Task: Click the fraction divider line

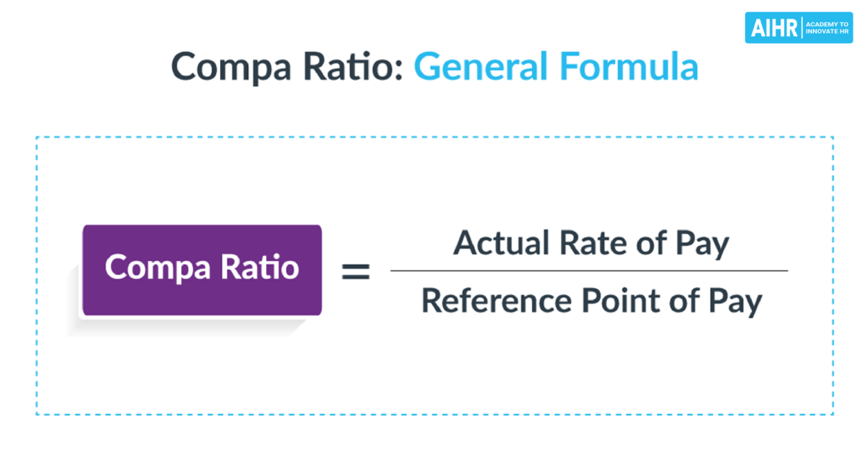Action: pyautogui.click(x=589, y=271)
